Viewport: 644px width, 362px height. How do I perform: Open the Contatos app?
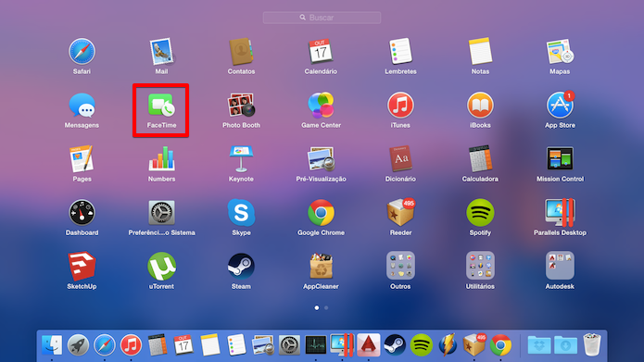241,52
